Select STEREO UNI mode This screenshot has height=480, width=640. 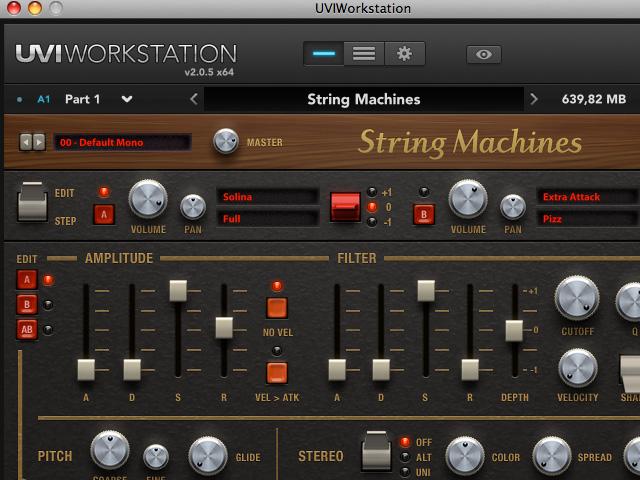tap(405, 472)
